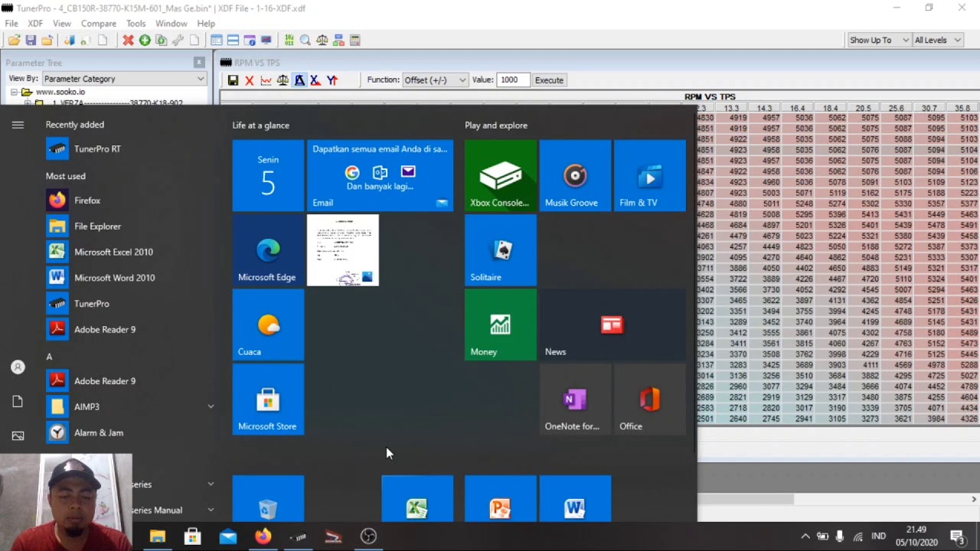Click the Value input field showing 1000
Viewport: 980px width, 551px height.
(512, 80)
